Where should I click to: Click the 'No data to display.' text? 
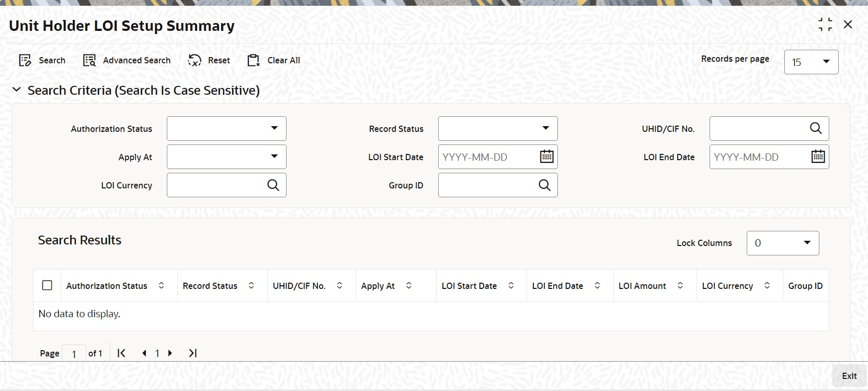[79, 314]
